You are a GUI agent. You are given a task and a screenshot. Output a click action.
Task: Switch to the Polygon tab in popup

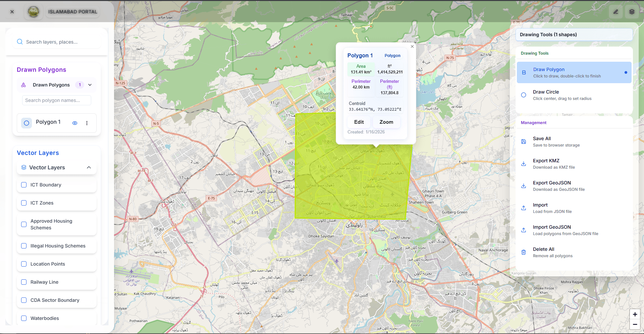(x=392, y=55)
